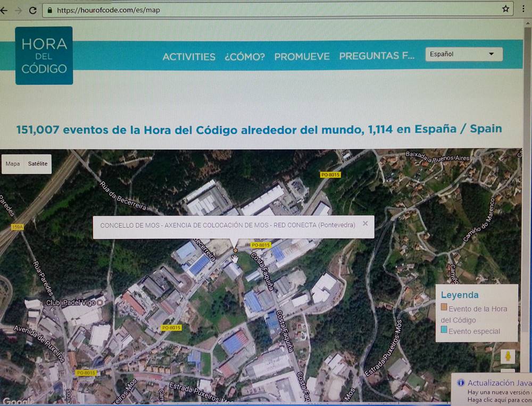The height and width of the screenshot is (406, 532).
Task: Select the orange event marker on the map
Action: pyautogui.click(x=235, y=250)
